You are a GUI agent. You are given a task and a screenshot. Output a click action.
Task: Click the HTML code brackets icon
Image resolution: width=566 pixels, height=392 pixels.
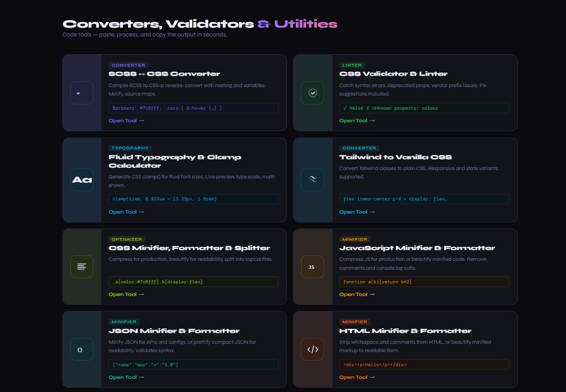pos(313,349)
